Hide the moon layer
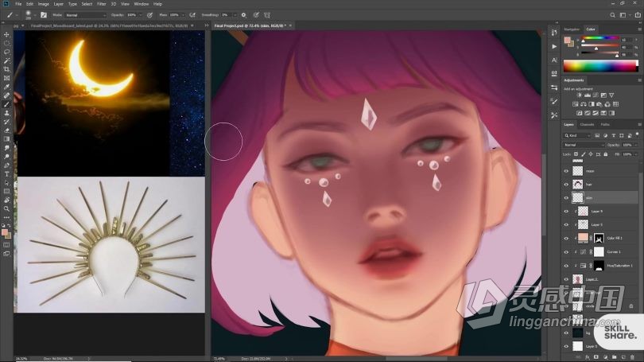Image resolution: width=644 pixels, height=362 pixels. (x=566, y=171)
